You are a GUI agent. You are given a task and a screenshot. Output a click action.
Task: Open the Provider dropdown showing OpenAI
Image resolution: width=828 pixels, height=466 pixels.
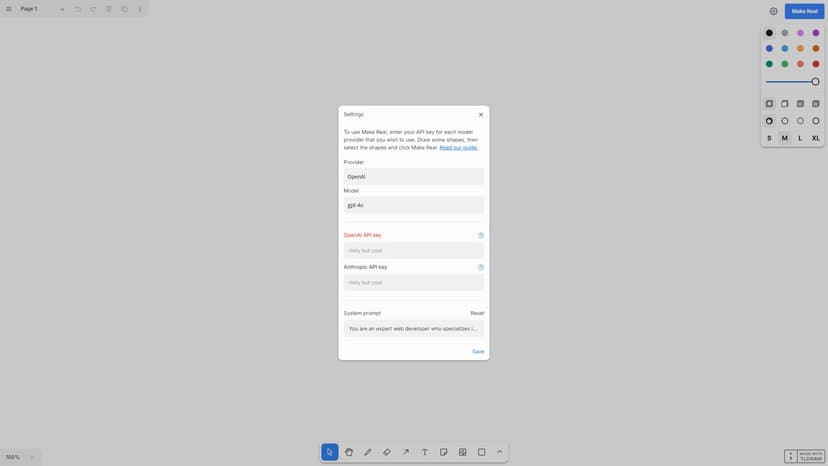[413, 176]
